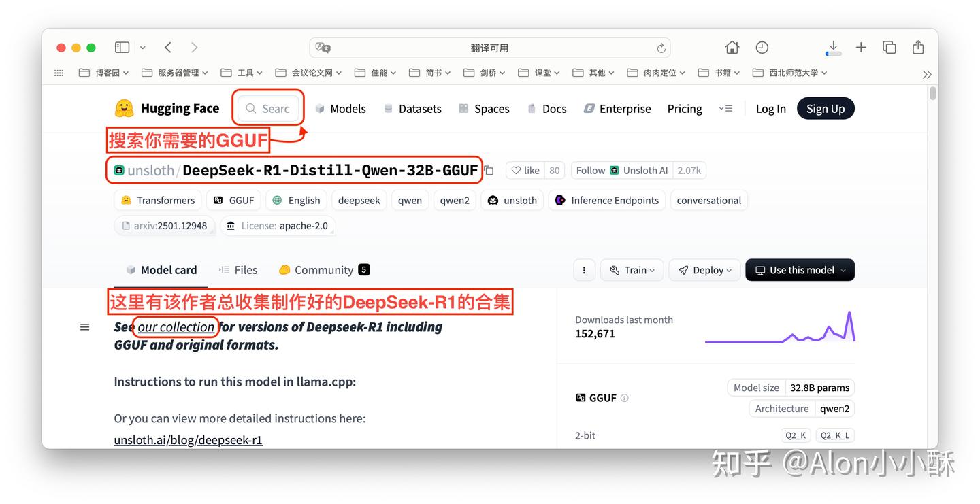Screen dimensions: 980x504
Task: Select the GGUF tag
Action: 233,200
